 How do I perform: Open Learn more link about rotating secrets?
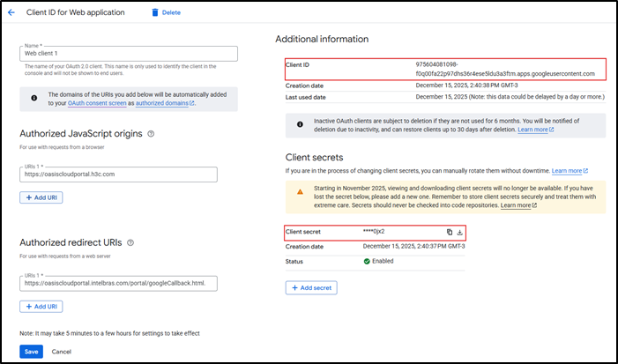click(570, 171)
